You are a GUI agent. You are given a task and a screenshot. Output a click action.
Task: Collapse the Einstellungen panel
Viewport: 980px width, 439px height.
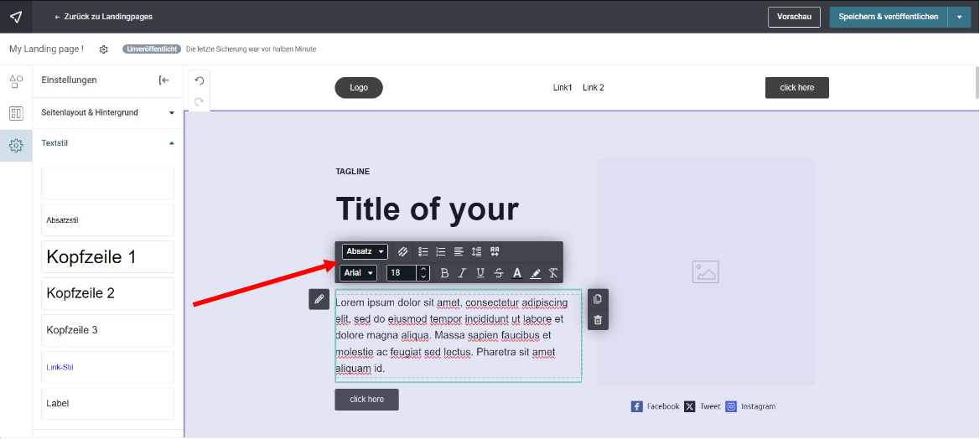(x=163, y=80)
